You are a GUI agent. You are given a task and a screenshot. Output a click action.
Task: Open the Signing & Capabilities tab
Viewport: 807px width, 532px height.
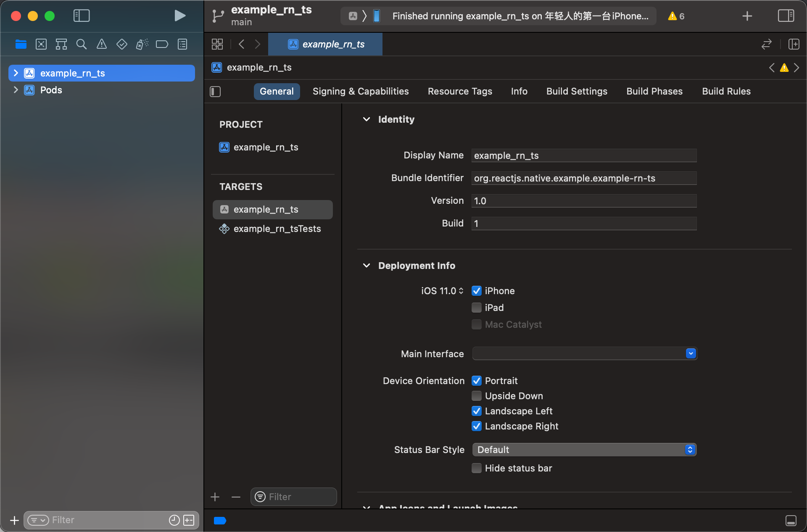pos(360,91)
